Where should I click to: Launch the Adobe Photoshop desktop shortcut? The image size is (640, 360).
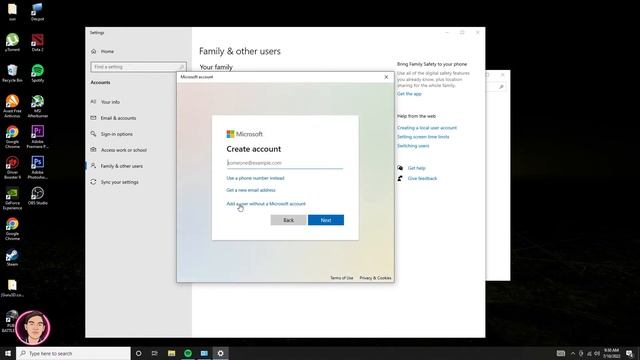coord(38,168)
